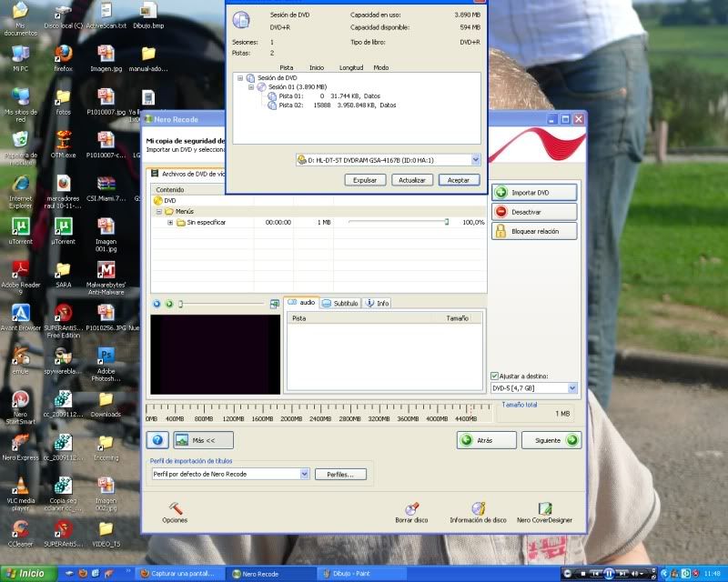Open the Inicio start menu
728x582 pixels.
[29, 574]
